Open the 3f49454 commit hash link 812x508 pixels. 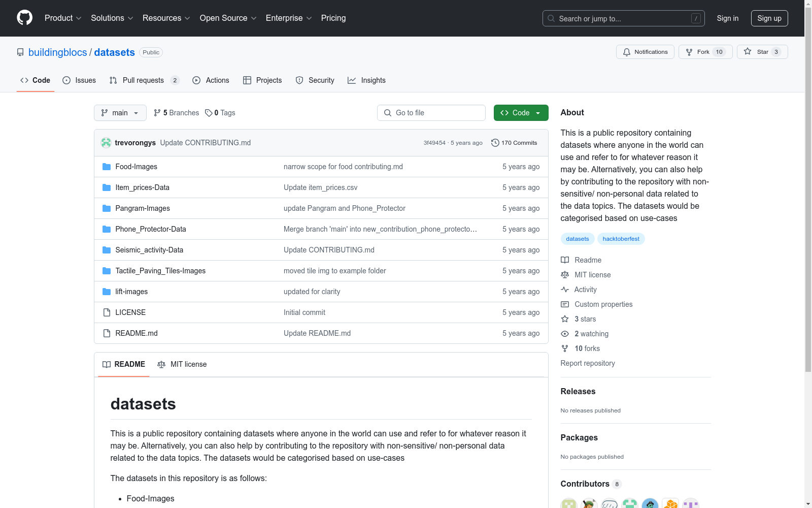[434, 143]
